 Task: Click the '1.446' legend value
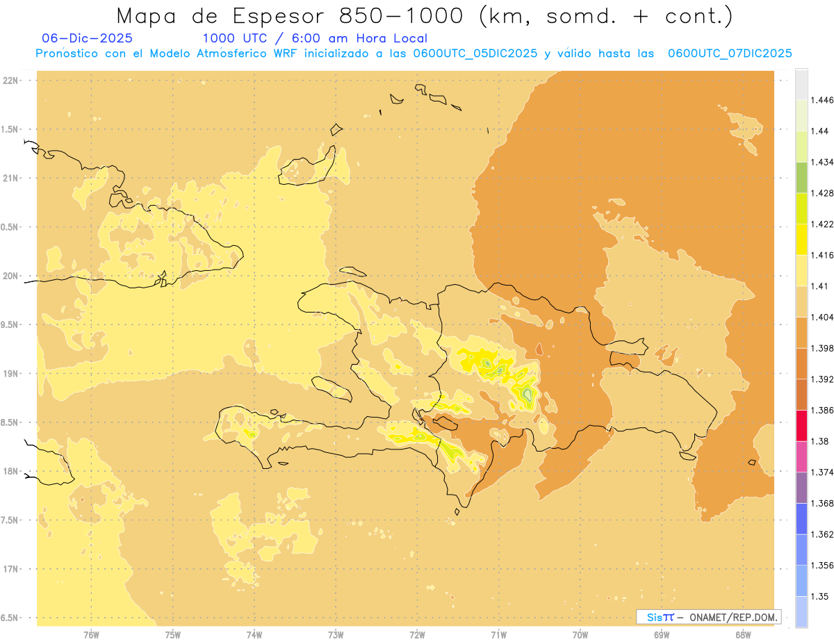pyautogui.click(x=821, y=100)
